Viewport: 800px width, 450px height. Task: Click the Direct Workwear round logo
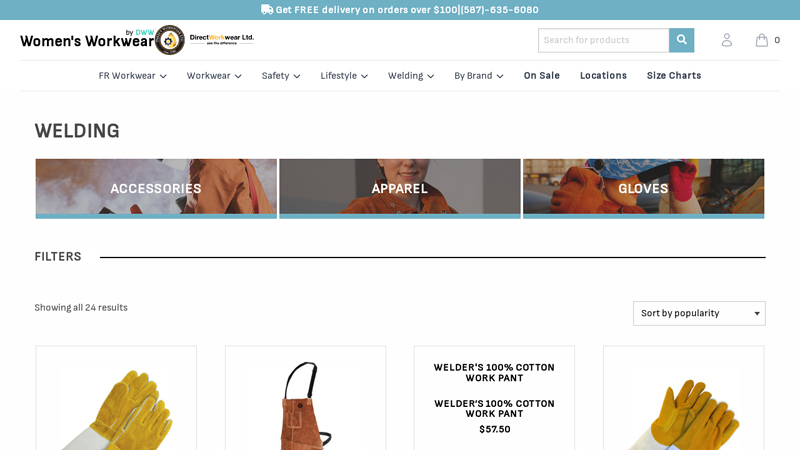coord(169,40)
